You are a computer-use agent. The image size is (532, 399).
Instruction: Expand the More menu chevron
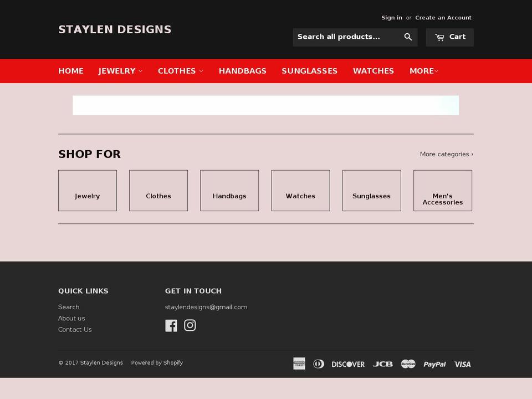coord(437,71)
